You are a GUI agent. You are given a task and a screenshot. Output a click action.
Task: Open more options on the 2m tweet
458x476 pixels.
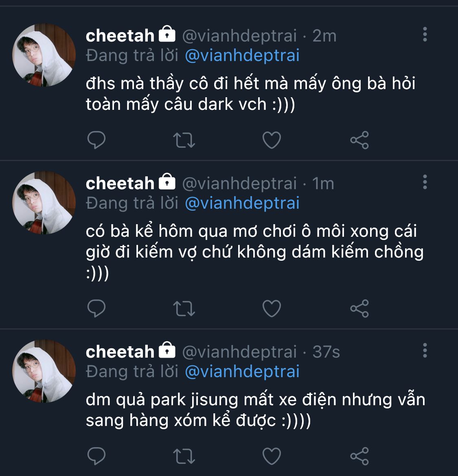tap(425, 35)
